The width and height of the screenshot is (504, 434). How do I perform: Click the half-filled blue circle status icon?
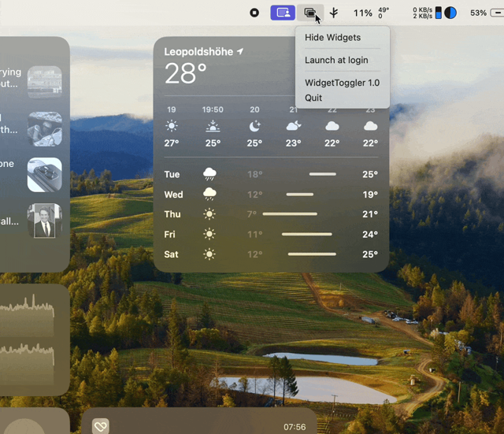450,13
